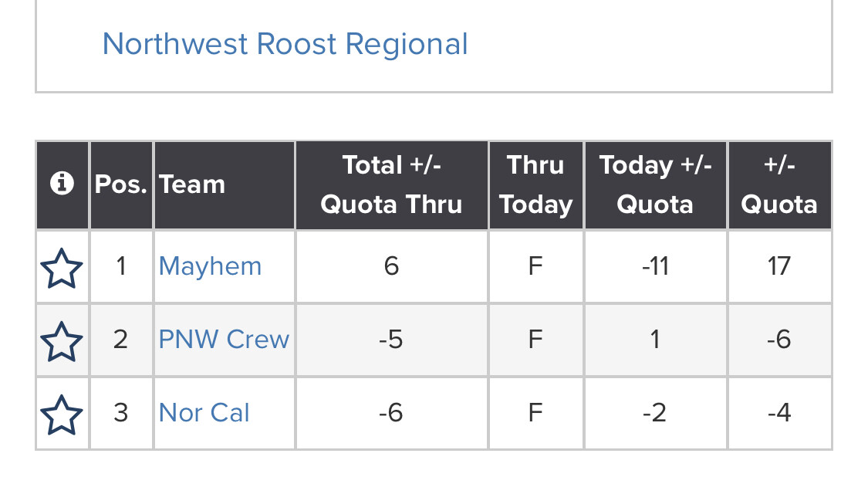Open the Mayhem team link
The width and height of the screenshot is (868, 504).
tap(210, 266)
